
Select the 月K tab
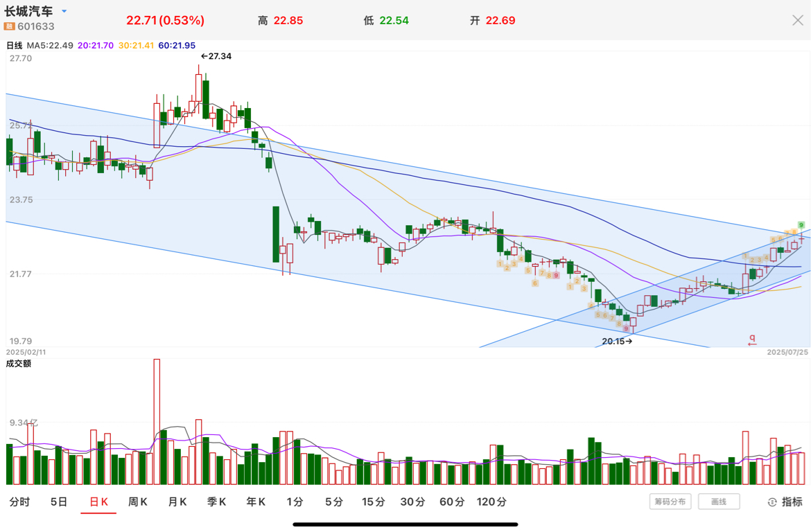click(x=177, y=502)
